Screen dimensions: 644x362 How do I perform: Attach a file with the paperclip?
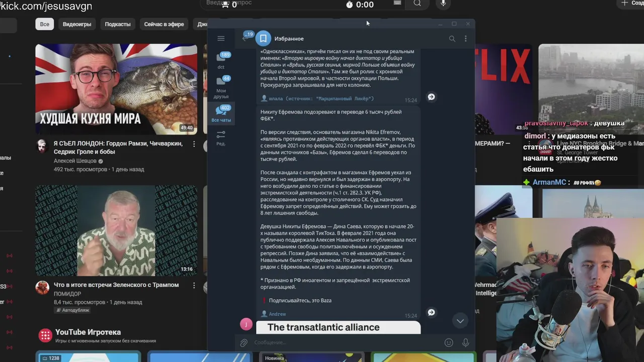[244, 343]
